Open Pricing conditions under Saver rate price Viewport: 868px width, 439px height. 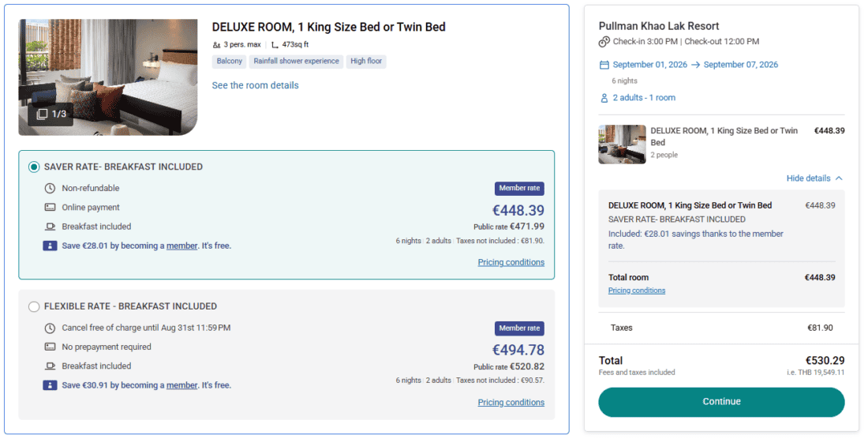(x=511, y=262)
